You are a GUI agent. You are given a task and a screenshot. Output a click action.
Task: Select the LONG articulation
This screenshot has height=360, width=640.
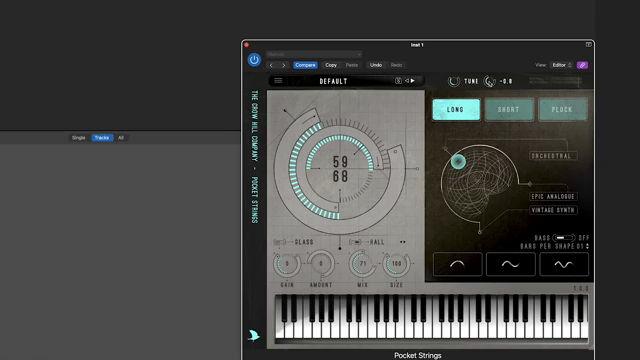456,109
